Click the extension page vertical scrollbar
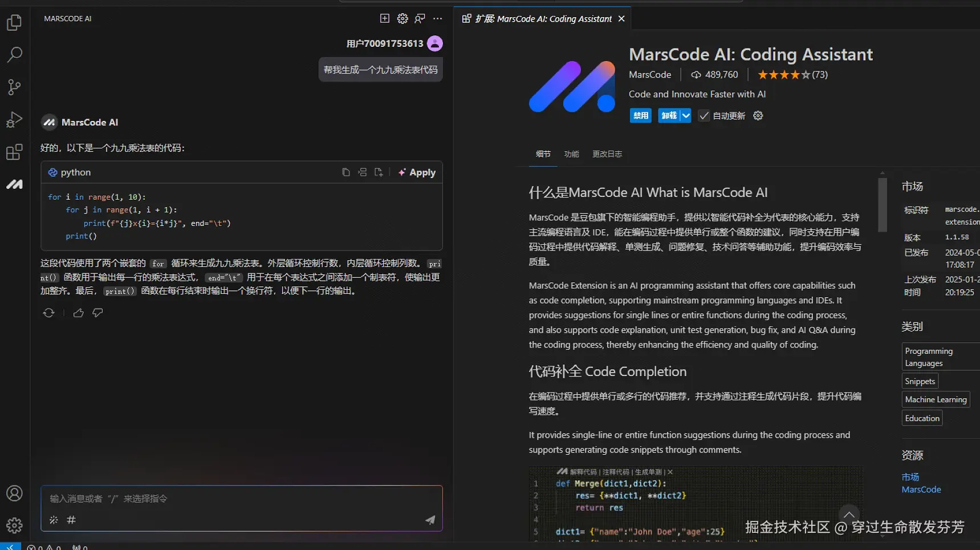Image resolution: width=980 pixels, height=550 pixels. coord(882,205)
